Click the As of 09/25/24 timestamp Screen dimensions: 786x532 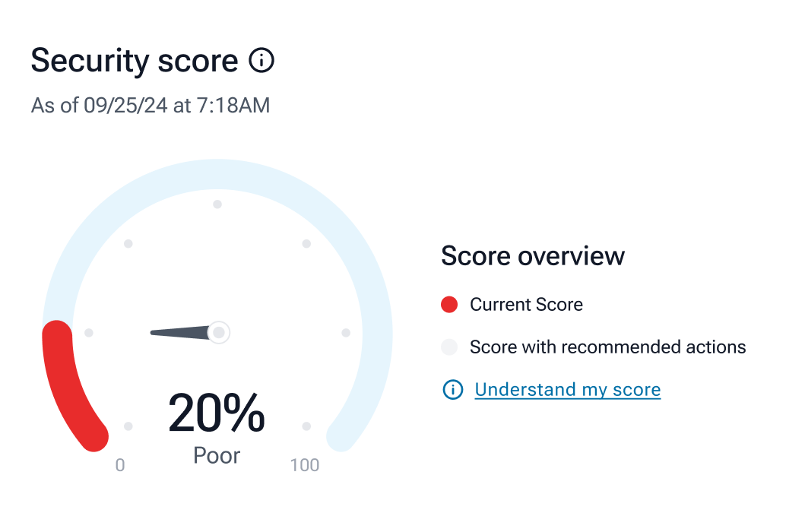pyautogui.click(x=151, y=105)
